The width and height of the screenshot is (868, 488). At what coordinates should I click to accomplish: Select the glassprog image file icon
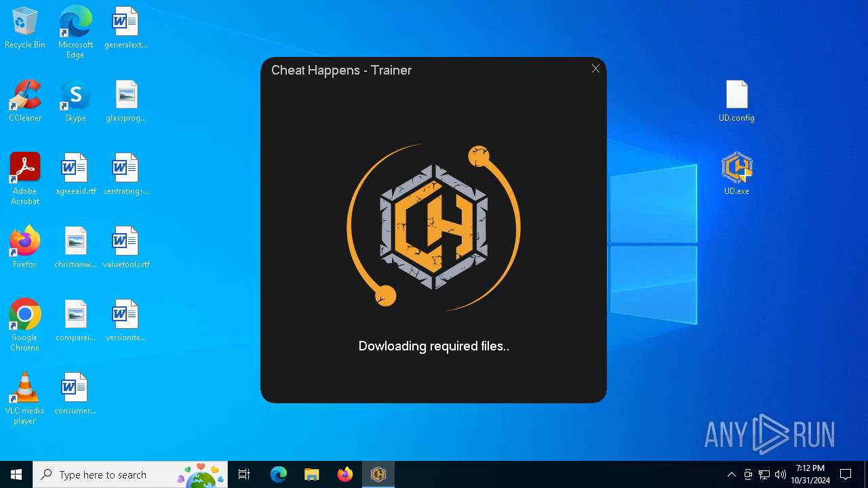[125, 102]
